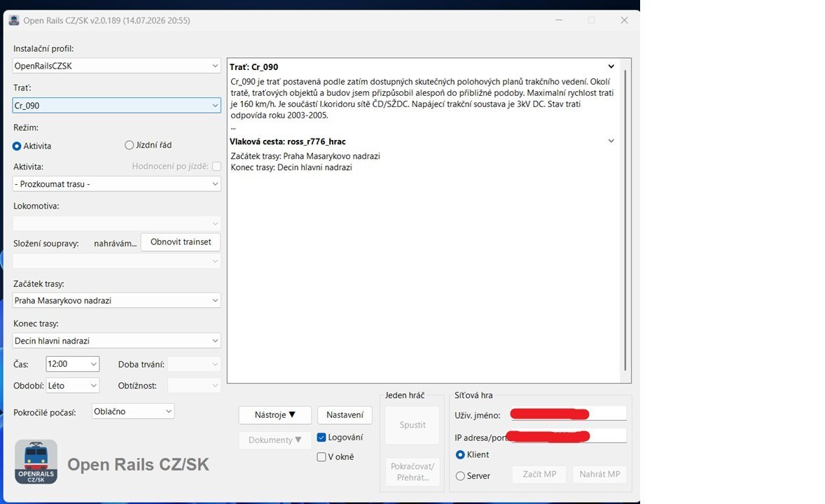Viewport: 825px width, 504px height.
Task: Click the Open Rails CZ/SK locomotive logo
Action: [36, 462]
